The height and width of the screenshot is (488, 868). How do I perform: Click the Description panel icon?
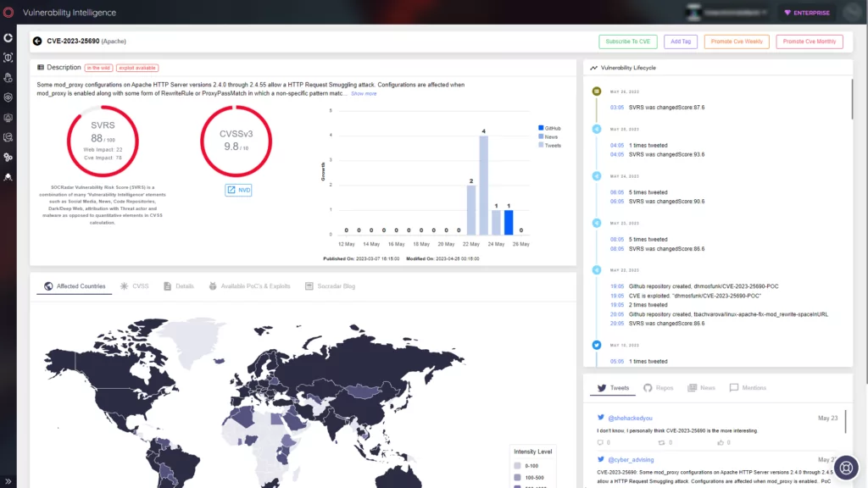pyautogui.click(x=41, y=68)
